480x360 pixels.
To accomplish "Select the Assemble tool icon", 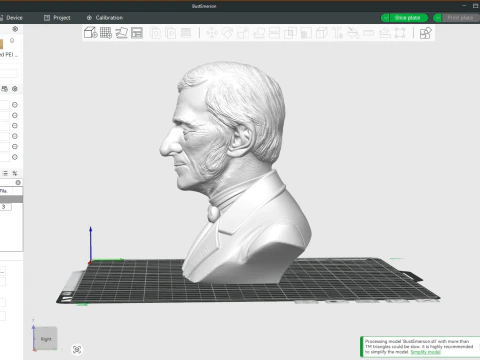I will pos(384,33).
